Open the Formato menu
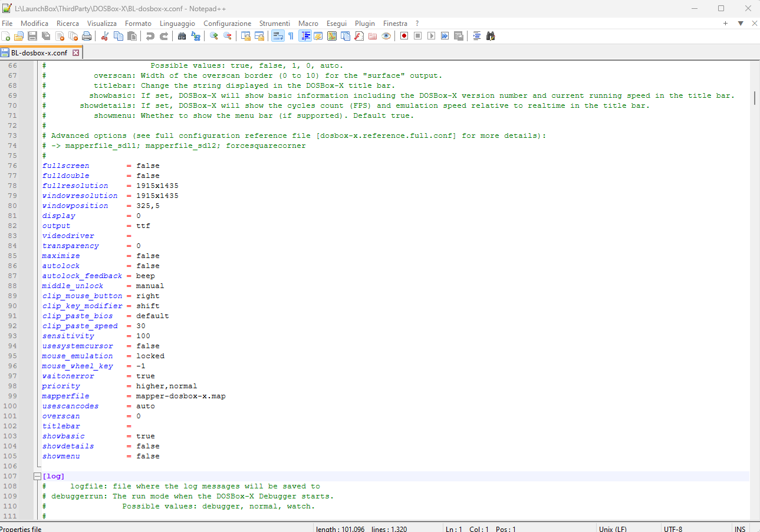The width and height of the screenshot is (760, 532). pyautogui.click(x=138, y=24)
